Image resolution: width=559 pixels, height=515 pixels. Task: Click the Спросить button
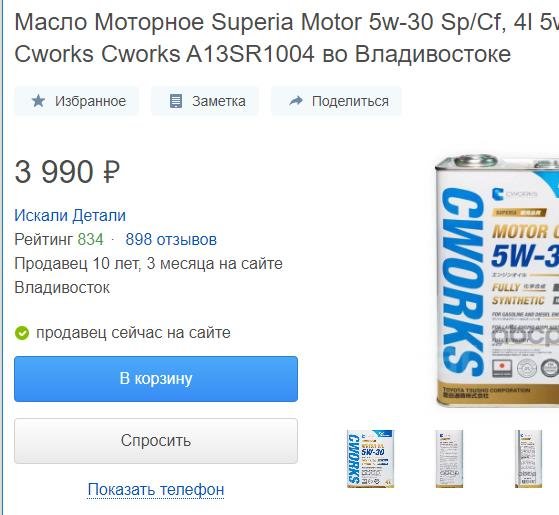coord(156,441)
